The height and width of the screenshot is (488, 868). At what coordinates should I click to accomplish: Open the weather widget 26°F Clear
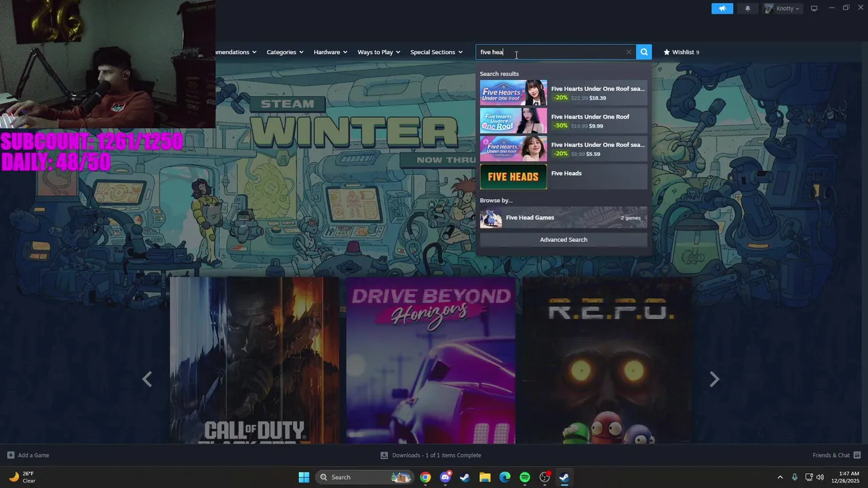coord(22,477)
